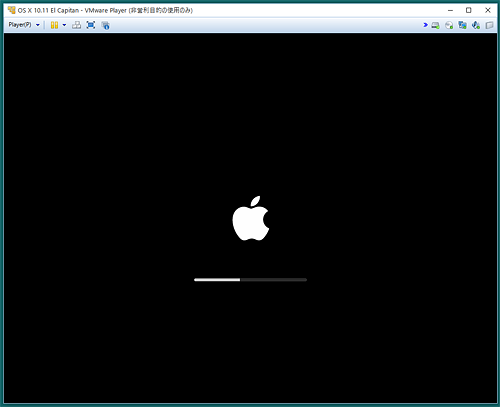
Task: Enter full screen mode via toolbar icon
Action: [x=91, y=25]
